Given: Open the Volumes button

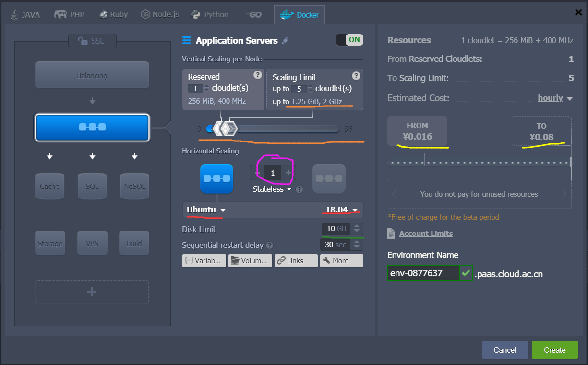Looking at the screenshot, I should coord(250,260).
